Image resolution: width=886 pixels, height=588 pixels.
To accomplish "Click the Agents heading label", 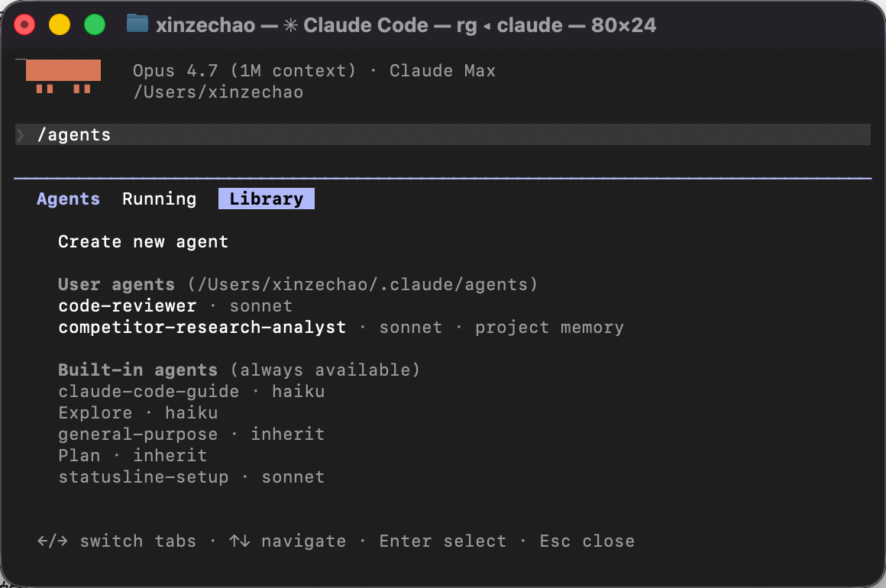I will tap(69, 199).
